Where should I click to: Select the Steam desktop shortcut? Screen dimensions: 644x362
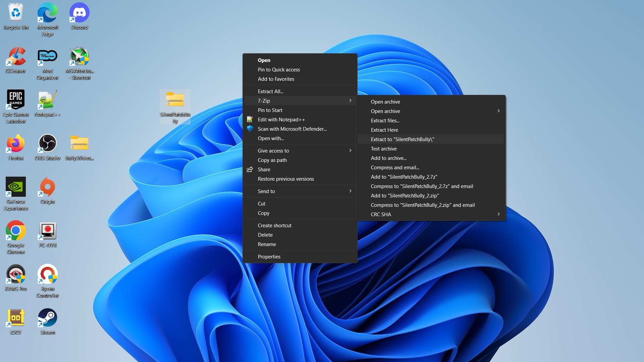pyautogui.click(x=47, y=318)
